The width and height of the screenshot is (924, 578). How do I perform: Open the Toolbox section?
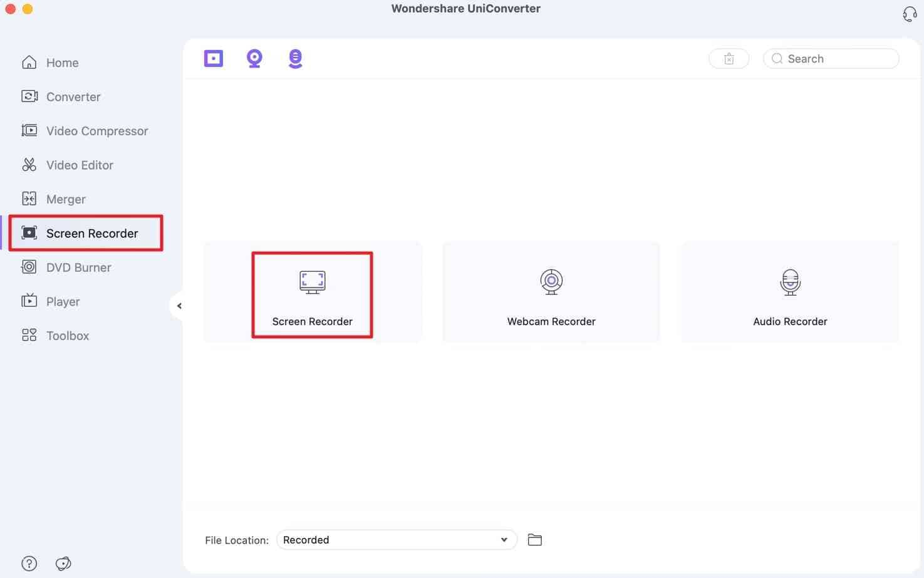tap(55, 336)
